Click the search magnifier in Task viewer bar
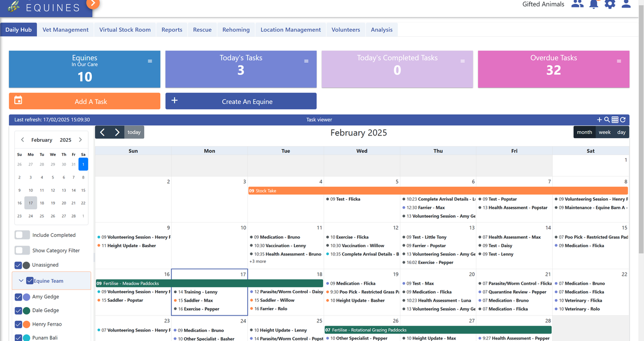This screenshot has height=341, width=644. [607, 120]
